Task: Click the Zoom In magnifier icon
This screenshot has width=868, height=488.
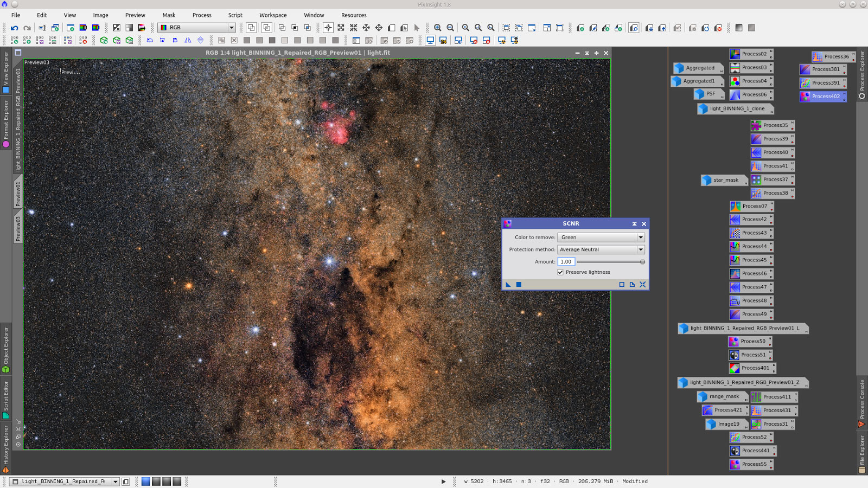Action: 438,28
